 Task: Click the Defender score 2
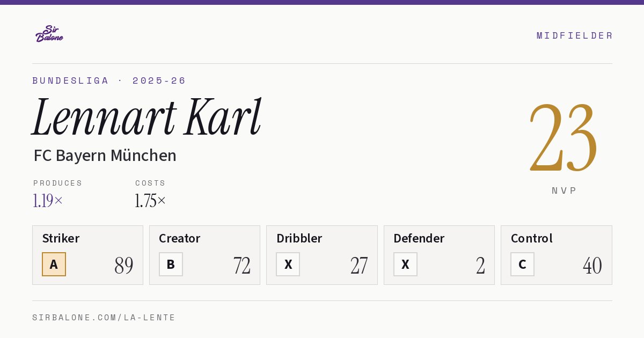(481, 266)
